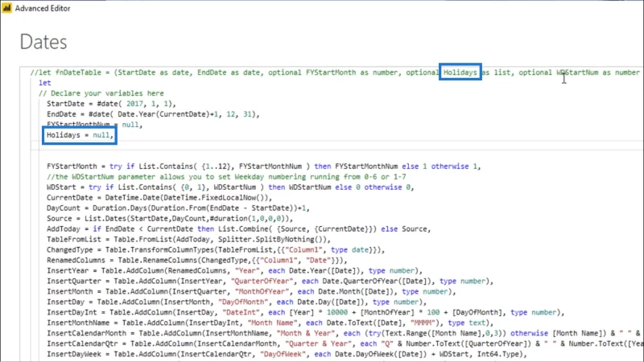Screen dimensions: 644x362
Task: Click the Source = List.Dates line
Action: point(170,218)
